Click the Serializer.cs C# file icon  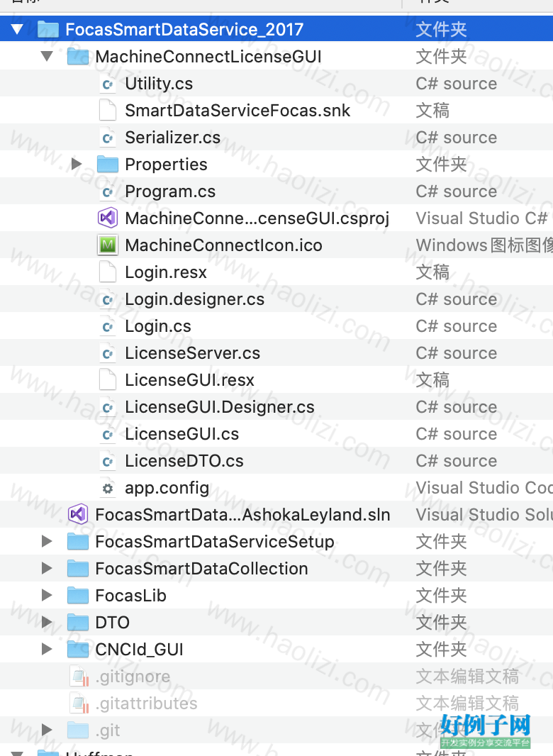click(x=108, y=138)
